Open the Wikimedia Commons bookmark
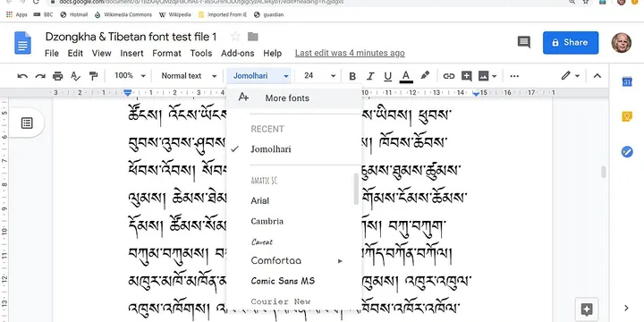The image size is (644, 322). (x=123, y=15)
